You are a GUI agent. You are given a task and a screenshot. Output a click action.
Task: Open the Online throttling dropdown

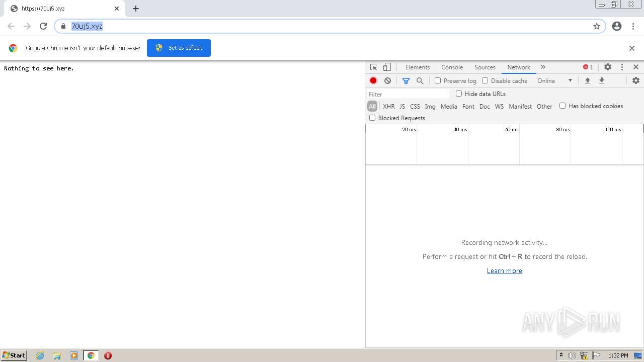click(x=554, y=80)
